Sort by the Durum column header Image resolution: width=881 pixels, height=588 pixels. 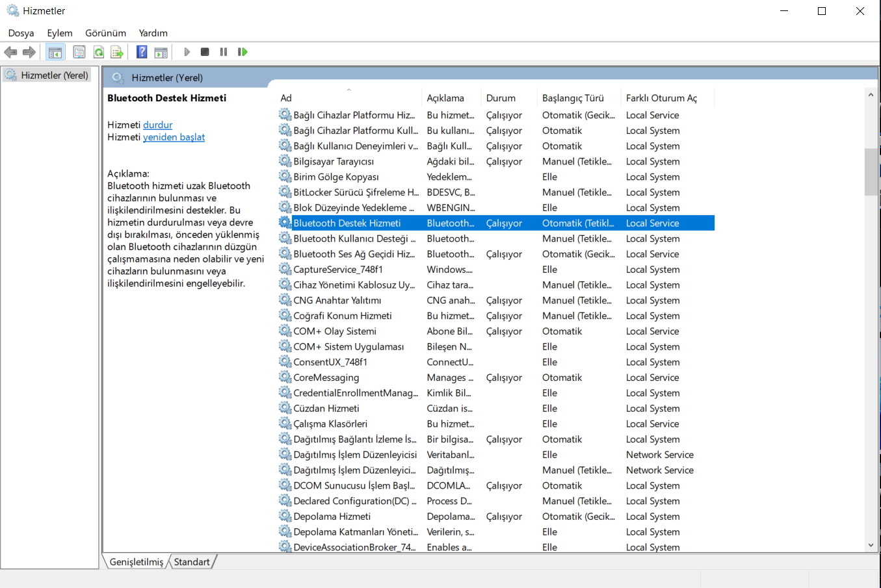[x=509, y=98]
